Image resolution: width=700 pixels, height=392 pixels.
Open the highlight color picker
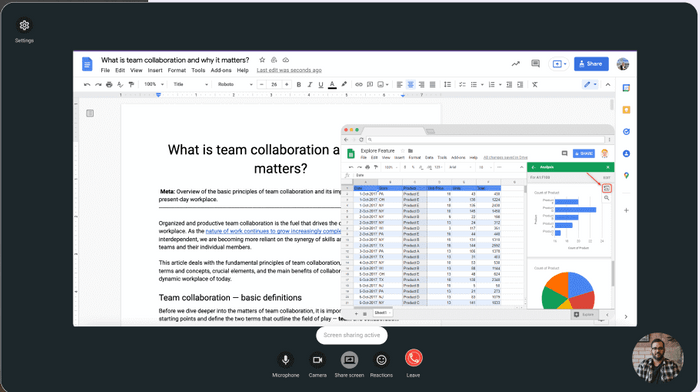pos(344,84)
